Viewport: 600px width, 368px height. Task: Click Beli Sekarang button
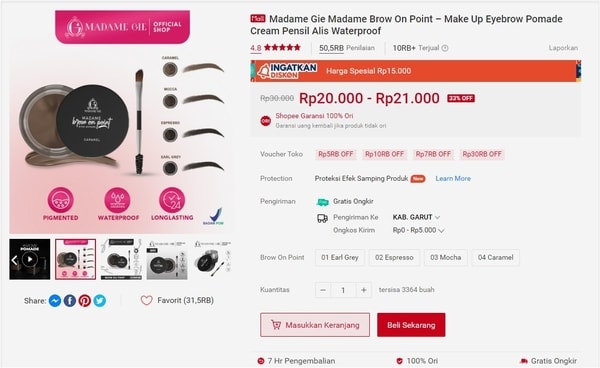coord(411,325)
